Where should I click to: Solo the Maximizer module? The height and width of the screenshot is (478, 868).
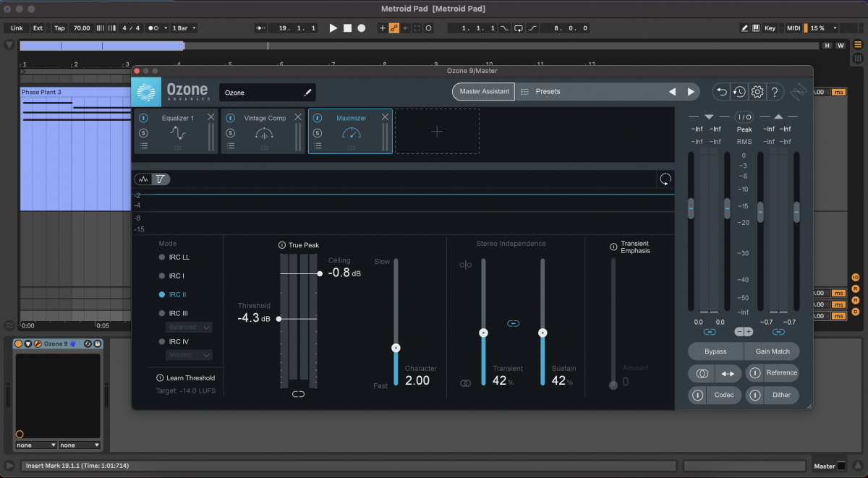pyautogui.click(x=317, y=132)
